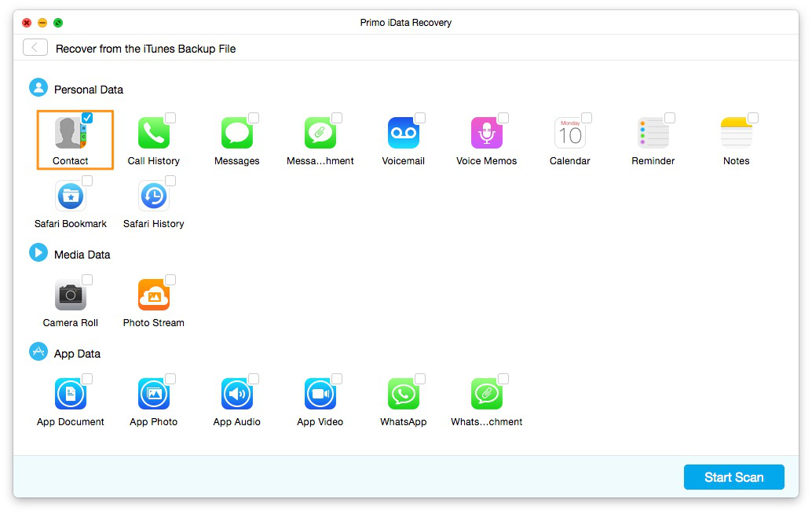This screenshot has width=812, height=514.
Task: Click the Start Scan button
Action: point(733,477)
